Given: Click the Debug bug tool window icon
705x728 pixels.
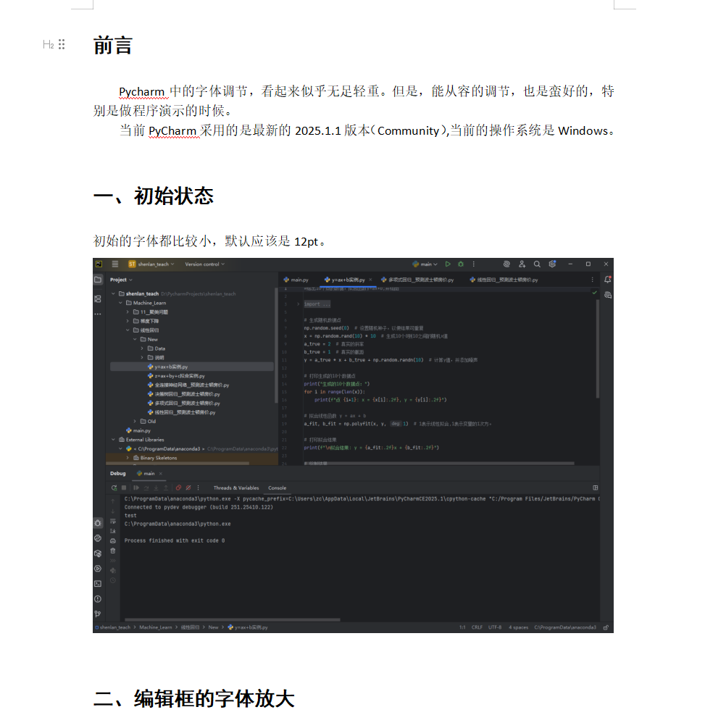Looking at the screenshot, I should coord(98,523).
